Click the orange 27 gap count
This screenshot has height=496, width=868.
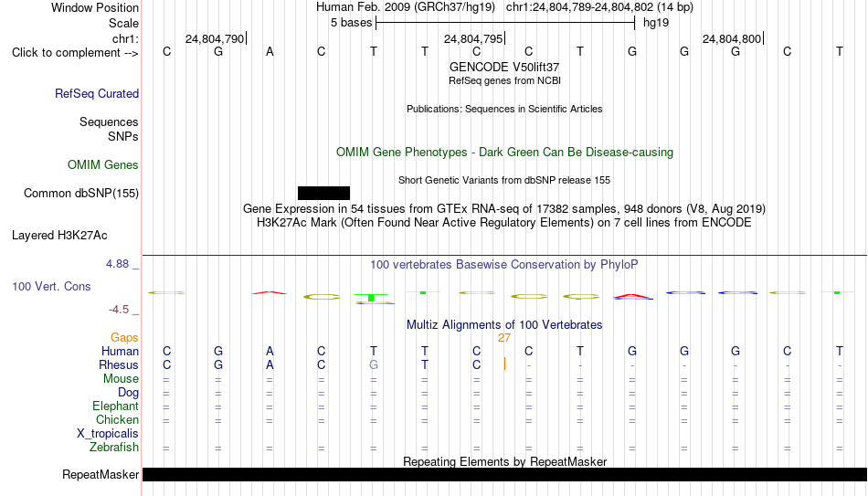[x=504, y=338]
